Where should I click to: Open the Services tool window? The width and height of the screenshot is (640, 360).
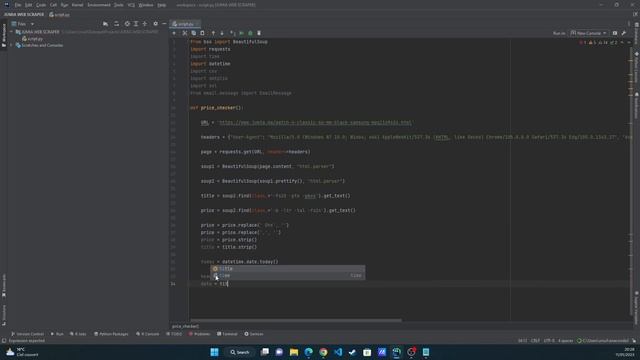pyautogui.click(x=254, y=334)
